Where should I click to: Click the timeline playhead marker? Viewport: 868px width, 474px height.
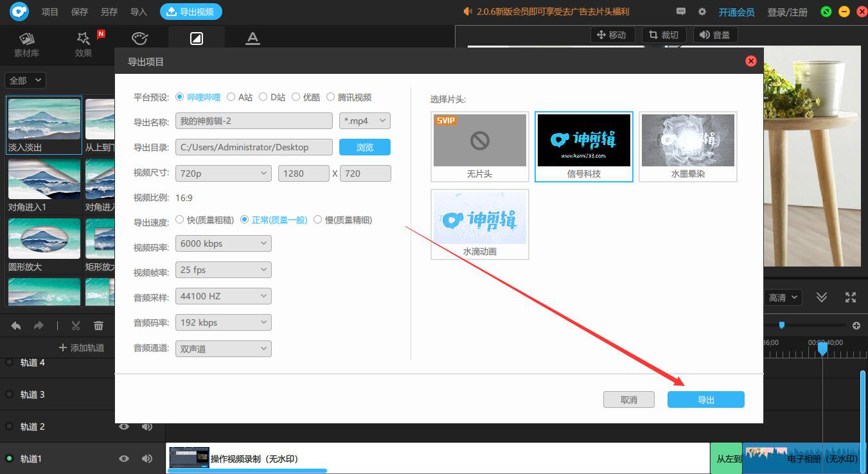(822, 348)
